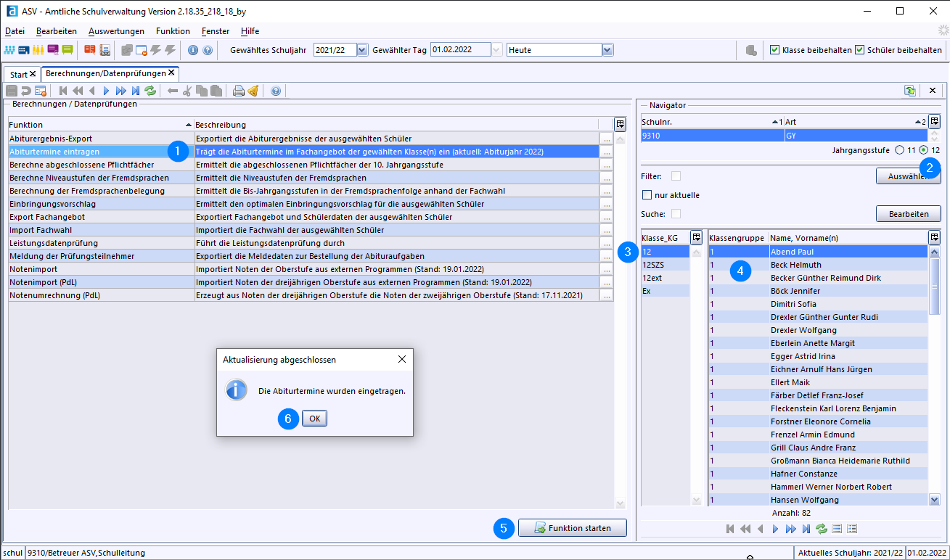The image size is (950, 560).
Task: Confirm the dialog with OK
Action: 314,419
